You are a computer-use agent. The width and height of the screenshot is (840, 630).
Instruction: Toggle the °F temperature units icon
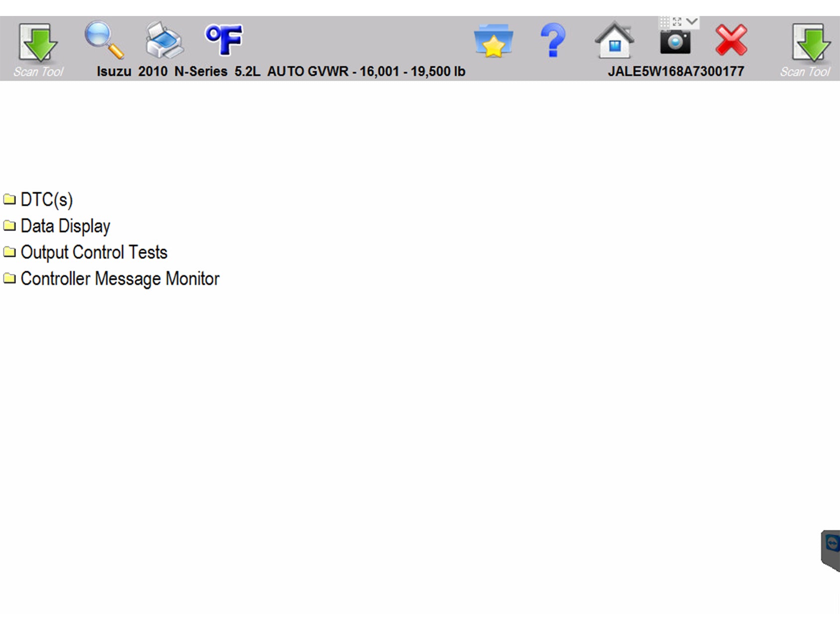(224, 39)
